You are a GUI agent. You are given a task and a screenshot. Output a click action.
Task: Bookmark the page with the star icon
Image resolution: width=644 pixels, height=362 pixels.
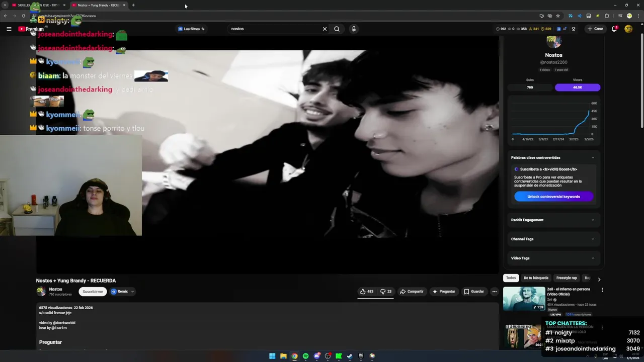click(x=558, y=16)
